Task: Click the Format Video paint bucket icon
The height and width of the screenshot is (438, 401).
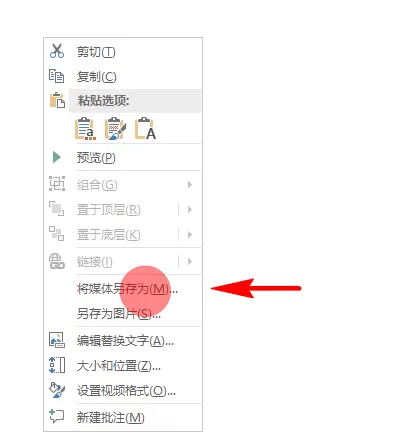Action: tap(57, 390)
